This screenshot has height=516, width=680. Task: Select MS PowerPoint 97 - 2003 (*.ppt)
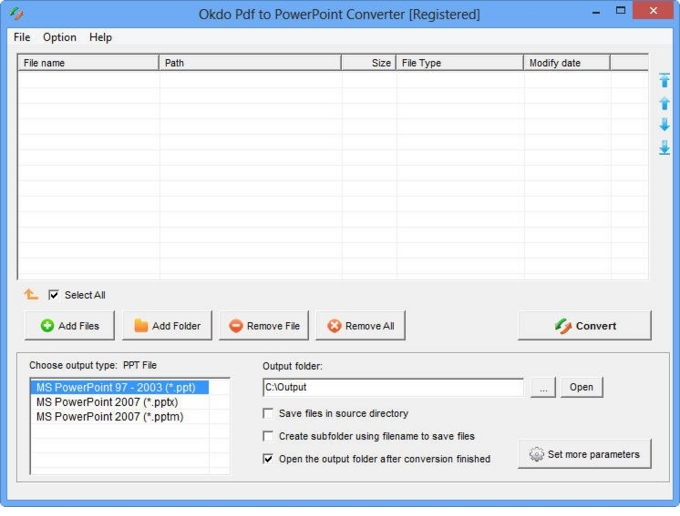point(120,387)
